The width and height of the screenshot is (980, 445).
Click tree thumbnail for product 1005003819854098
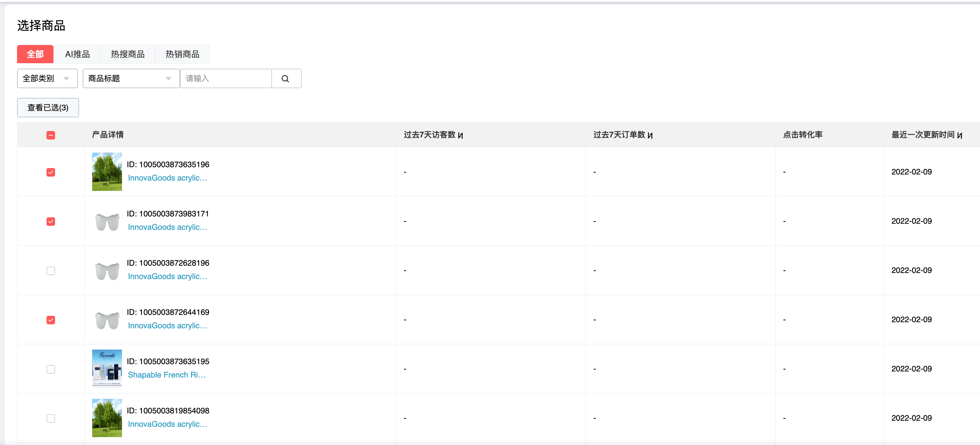(x=107, y=418)
